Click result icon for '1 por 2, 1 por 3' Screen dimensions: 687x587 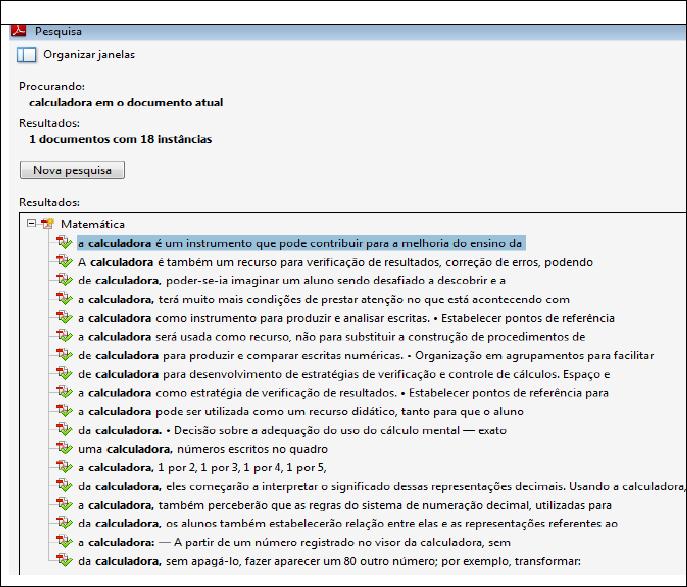(x=64, y=467)
